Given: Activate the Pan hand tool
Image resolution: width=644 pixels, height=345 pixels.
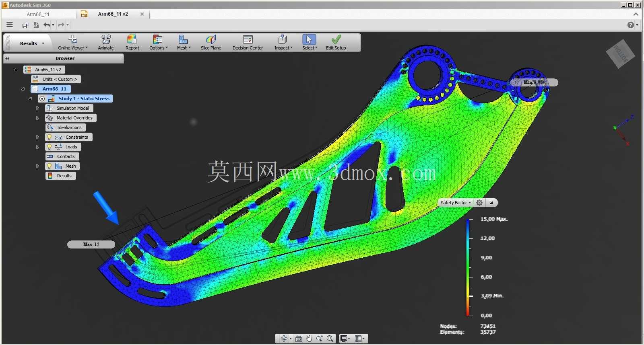Looking at the screenshot, I should [309, 339].
